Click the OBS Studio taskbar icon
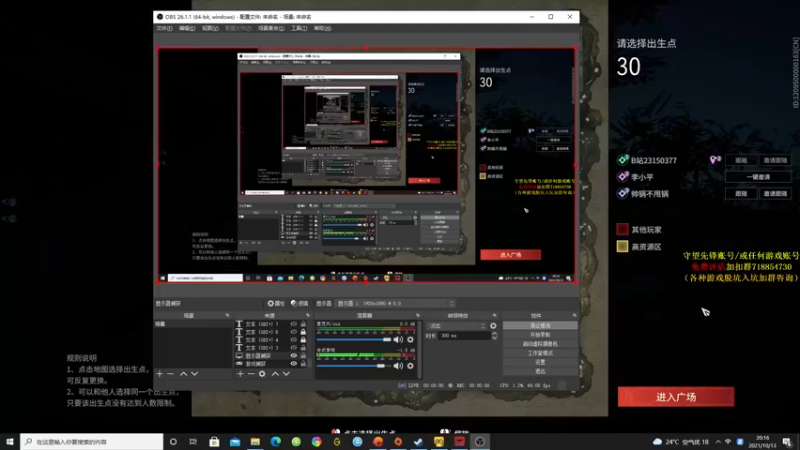The image size is (800, 450). click(480, 441)
